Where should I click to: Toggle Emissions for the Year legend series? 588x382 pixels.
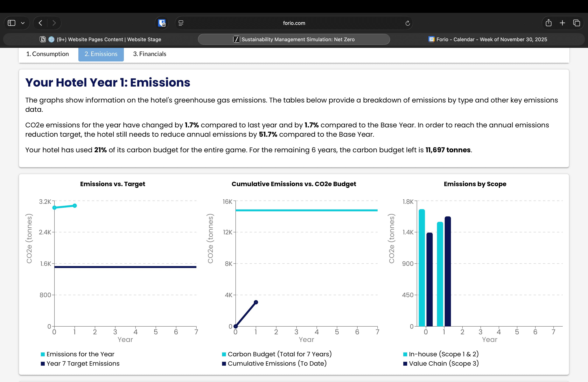click(80, 354)
